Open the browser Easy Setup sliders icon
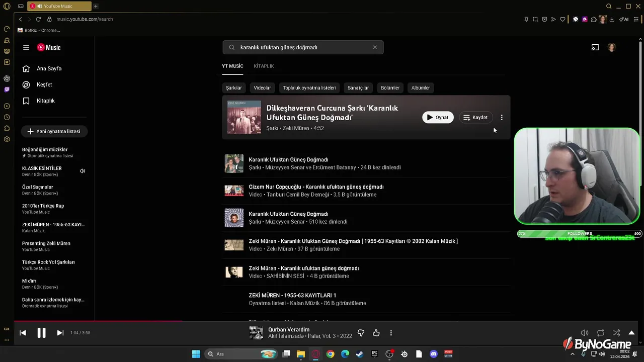 (x=636, y=19)
